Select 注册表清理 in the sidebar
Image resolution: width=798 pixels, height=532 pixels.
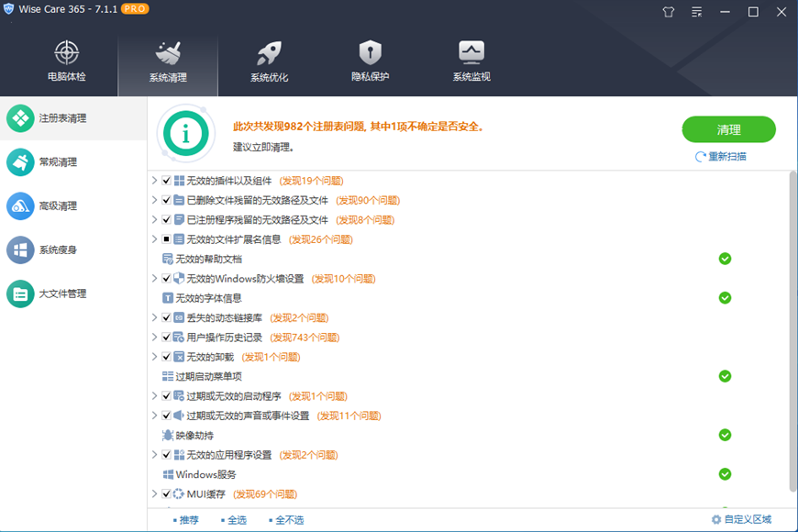(73, 118)
